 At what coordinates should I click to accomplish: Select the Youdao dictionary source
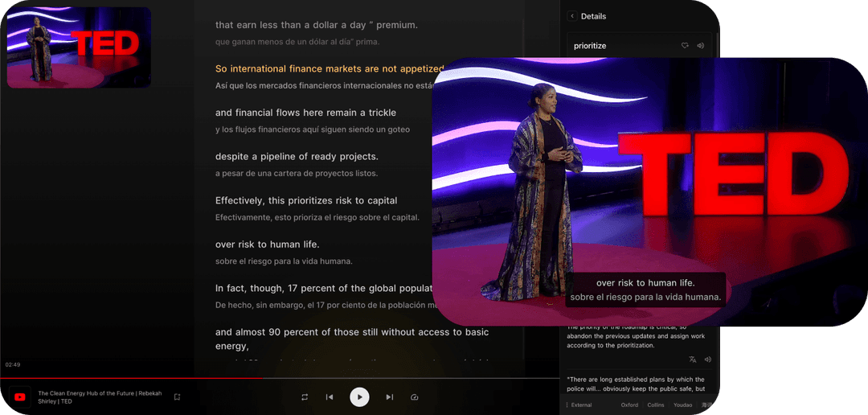coord(682,405)
